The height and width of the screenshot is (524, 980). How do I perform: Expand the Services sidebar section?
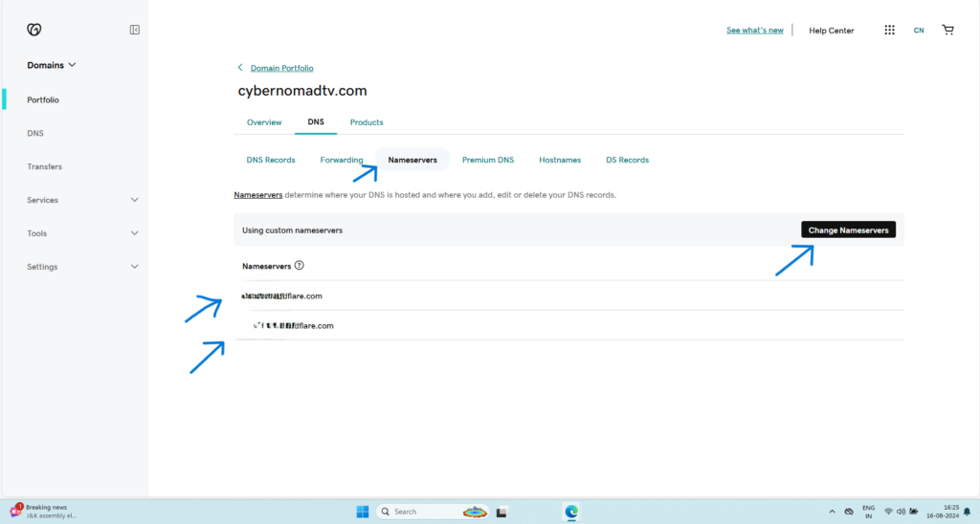pos(83,200)
